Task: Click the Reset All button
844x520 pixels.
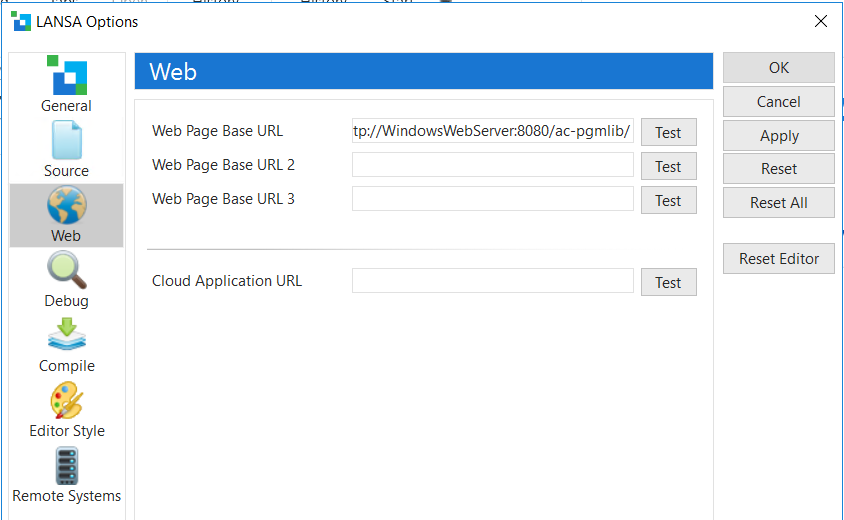Action: coord(778,203)
